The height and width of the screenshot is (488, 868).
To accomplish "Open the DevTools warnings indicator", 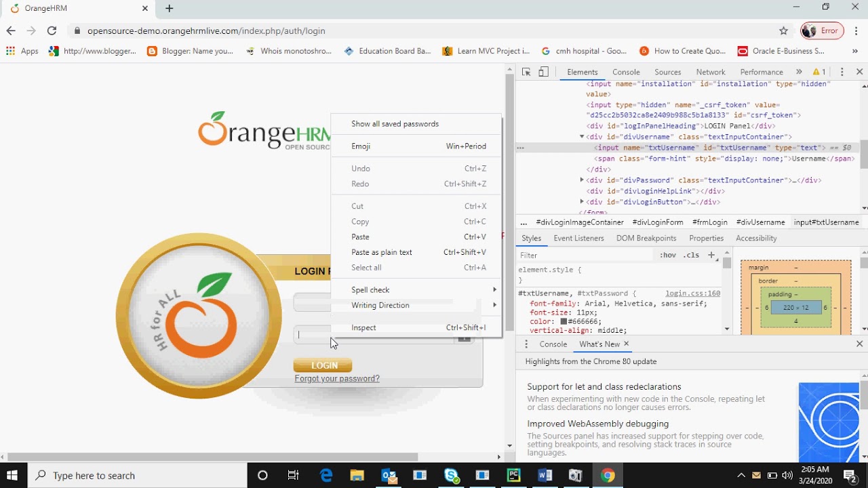I will click(819, 72).
